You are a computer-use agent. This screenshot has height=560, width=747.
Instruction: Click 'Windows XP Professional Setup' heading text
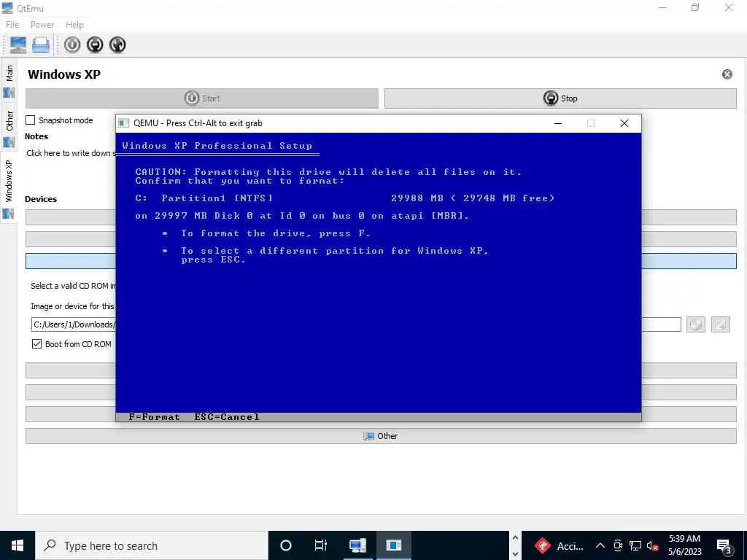coord(217,146)
